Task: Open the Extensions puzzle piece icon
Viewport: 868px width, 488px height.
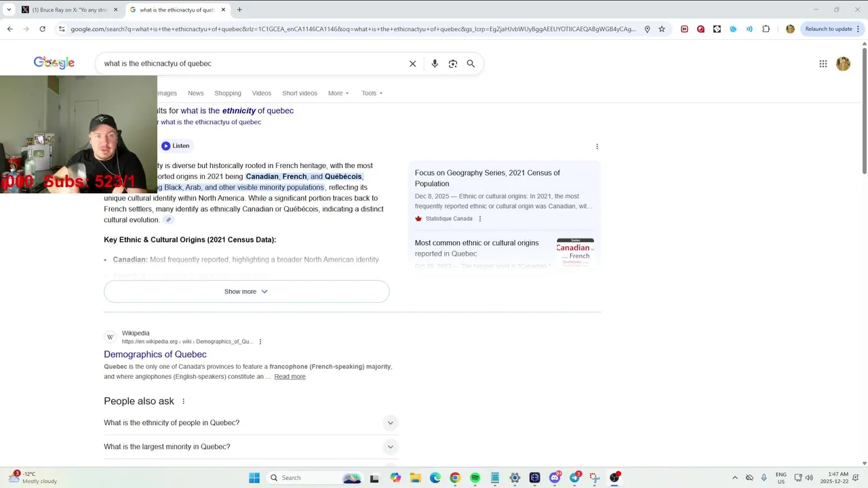Action: pyautogui.click(x=766, y=29)
